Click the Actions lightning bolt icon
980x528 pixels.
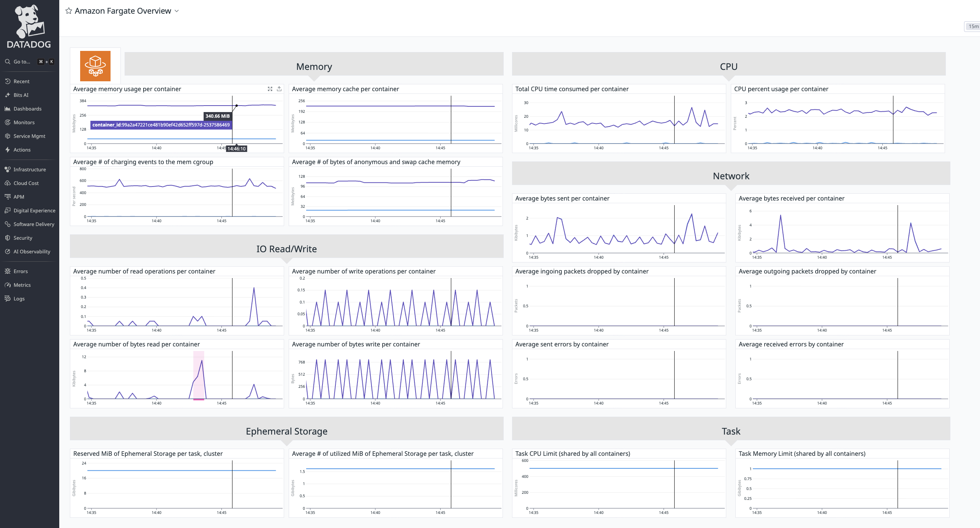(8, 150)
